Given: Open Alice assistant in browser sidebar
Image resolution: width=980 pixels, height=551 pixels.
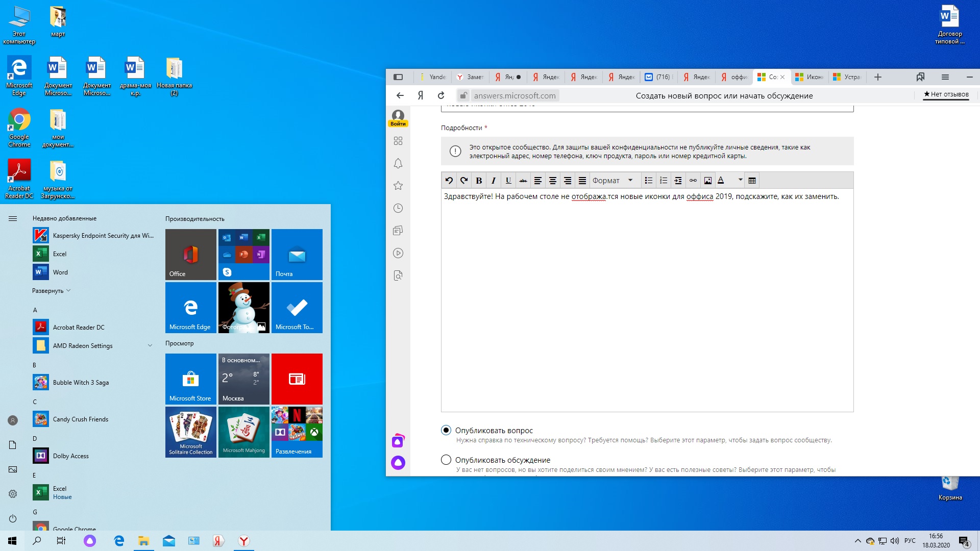Looking at the screenshot, I should [x=398, y=463].
